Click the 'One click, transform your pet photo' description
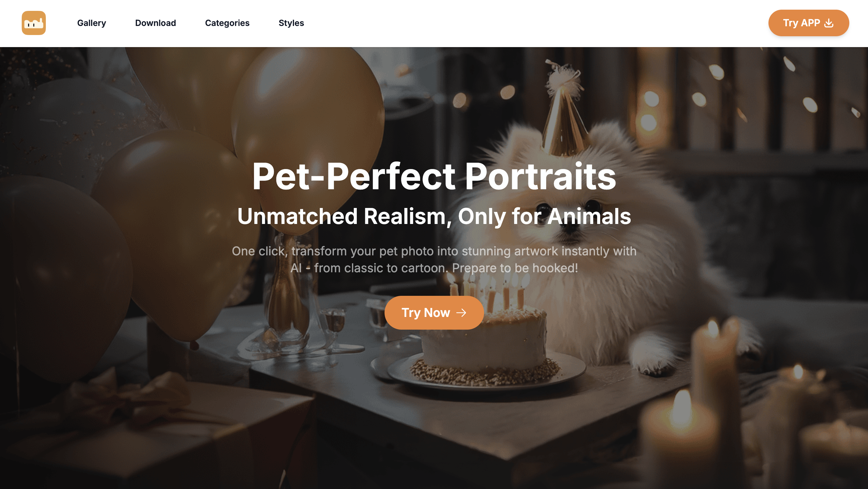Screen dimensions: 868x489 (434, 259)
